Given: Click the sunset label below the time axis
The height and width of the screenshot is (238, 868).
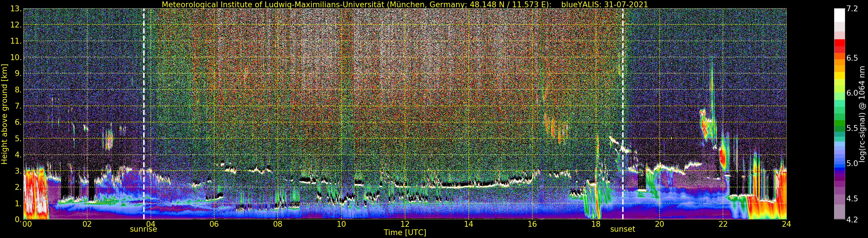Looking at the screenshot, I should pyautogui.click(x=622, y=229).
